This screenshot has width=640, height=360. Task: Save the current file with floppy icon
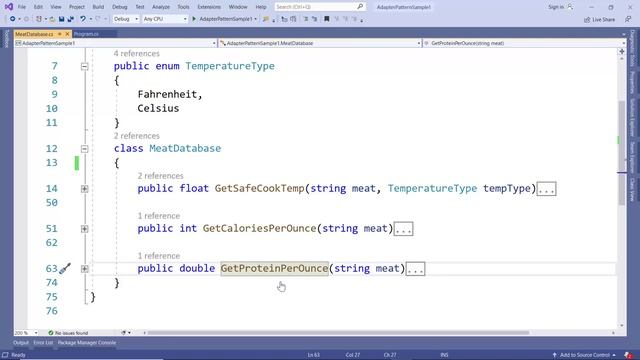61,19
